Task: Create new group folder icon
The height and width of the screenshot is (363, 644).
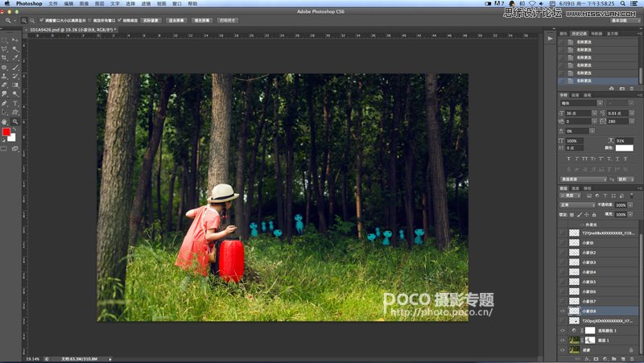Action: coord(613,359)
